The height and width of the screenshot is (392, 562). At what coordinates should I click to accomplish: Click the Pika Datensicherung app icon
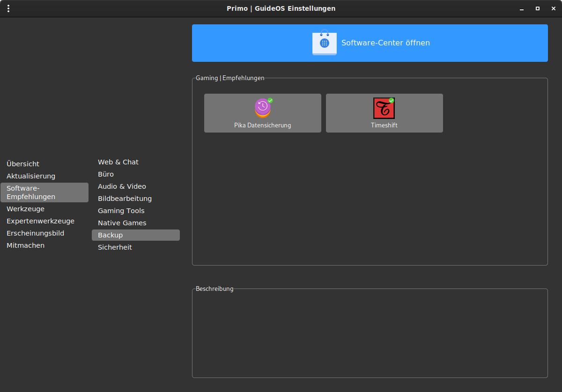(263, 108)
